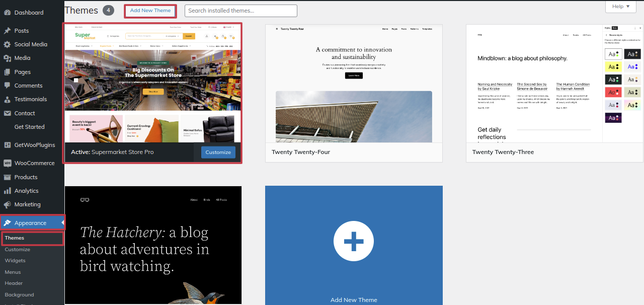Open Marketing via the megaphone icon
Screen dimensions: 644x305
[7, 204]
